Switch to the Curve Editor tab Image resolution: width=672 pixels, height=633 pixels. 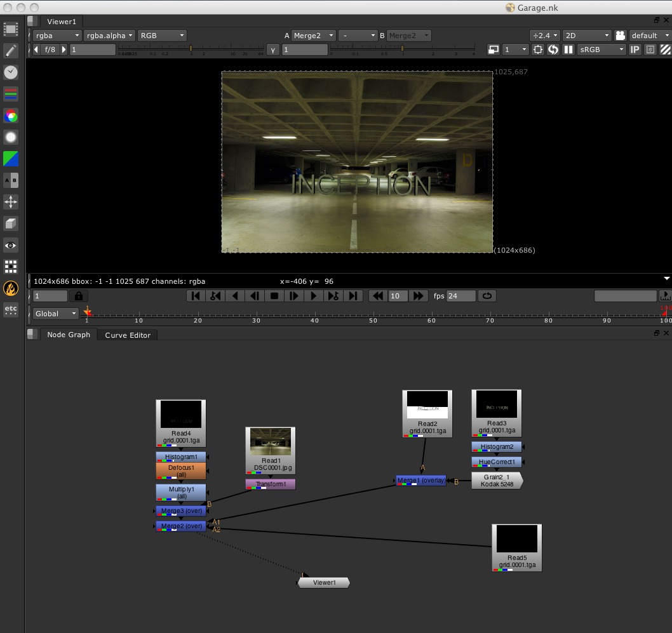[x=126, y=335]
